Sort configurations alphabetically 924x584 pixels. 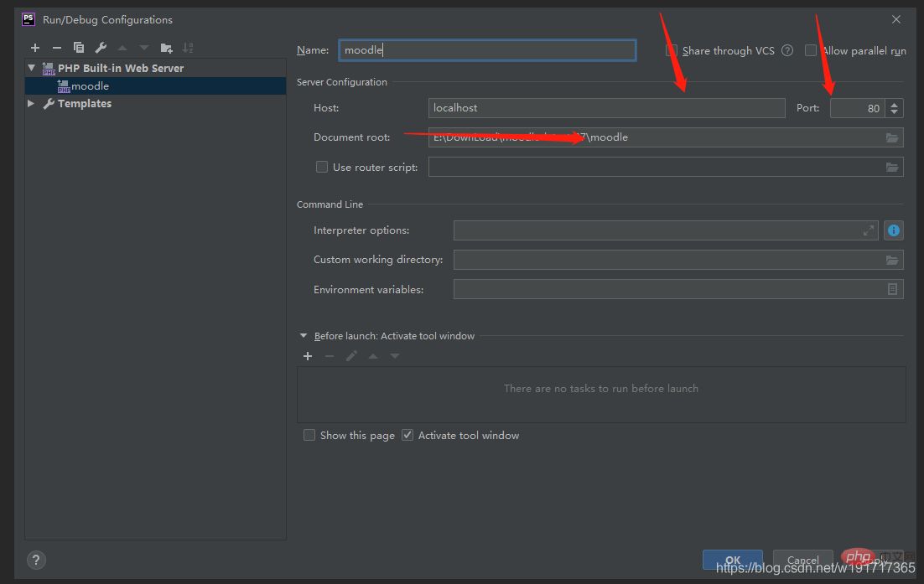point(188,48)
